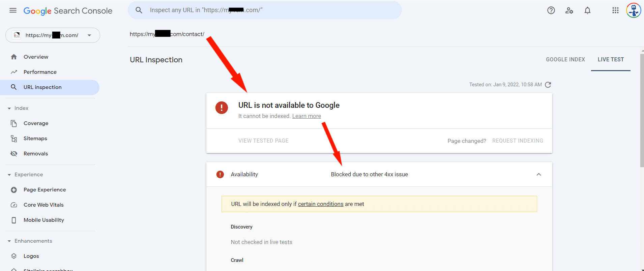Click the inspected contact URL text
The height and width of the screenshot is (271, 644).
coord(167,34)
